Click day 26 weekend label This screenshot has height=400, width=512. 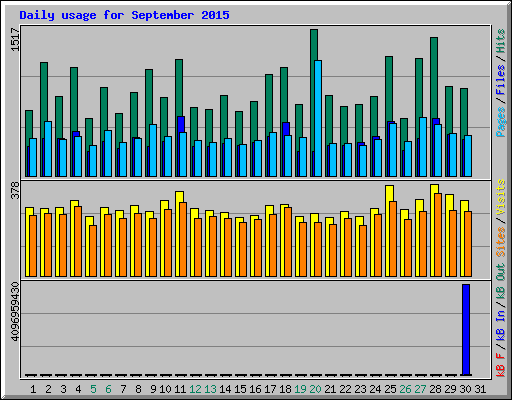pyautogui.click(x=405, y=389)
